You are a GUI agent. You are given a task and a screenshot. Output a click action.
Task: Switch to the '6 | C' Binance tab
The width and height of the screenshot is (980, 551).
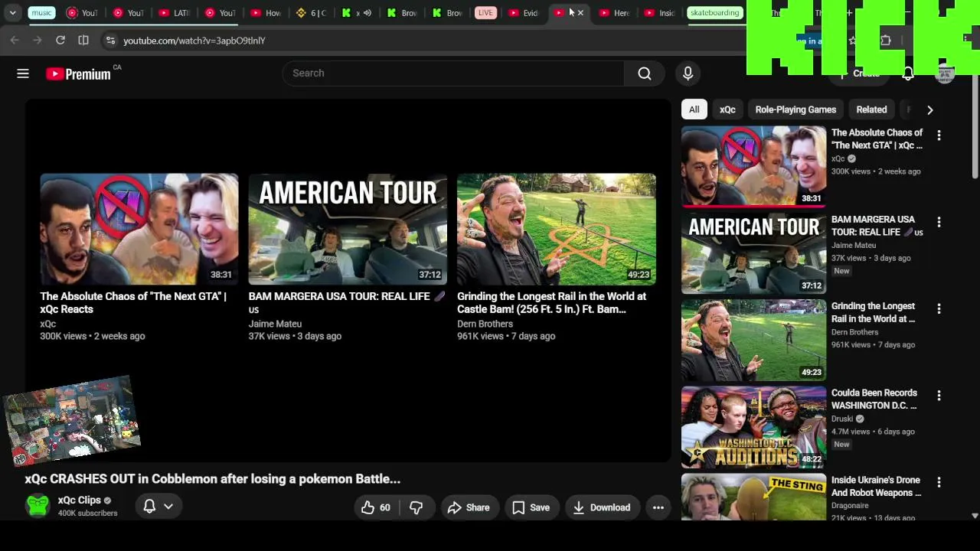pyautogui.click(x=311, y=13)
